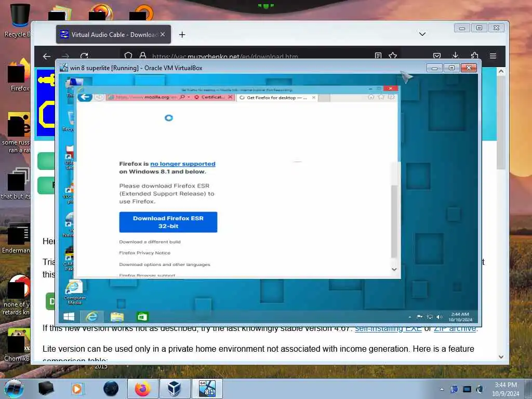This screenshot has width=532, height=399.
Task: Close the Get Firefox for desktop tab
Action: tap(314, 98)
